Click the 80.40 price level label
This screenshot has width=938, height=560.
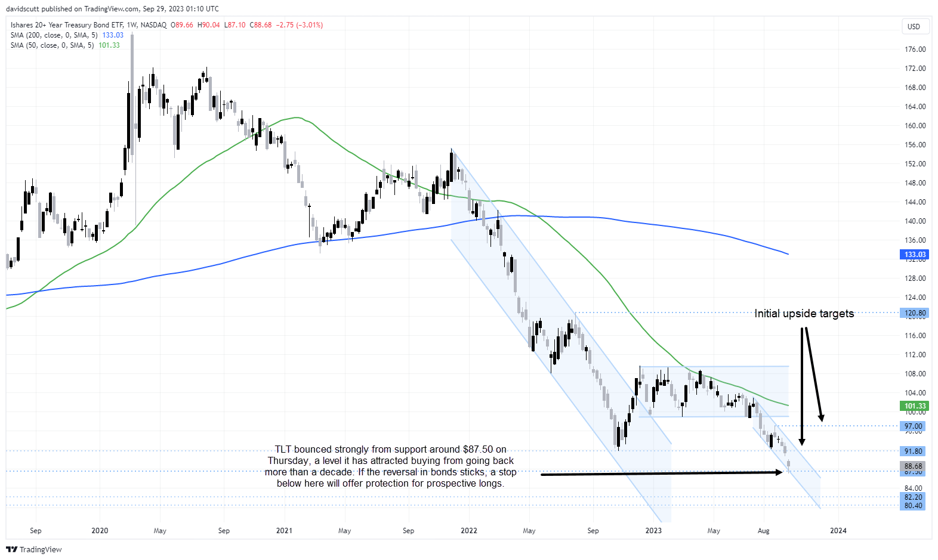click(x=913, y=506)
